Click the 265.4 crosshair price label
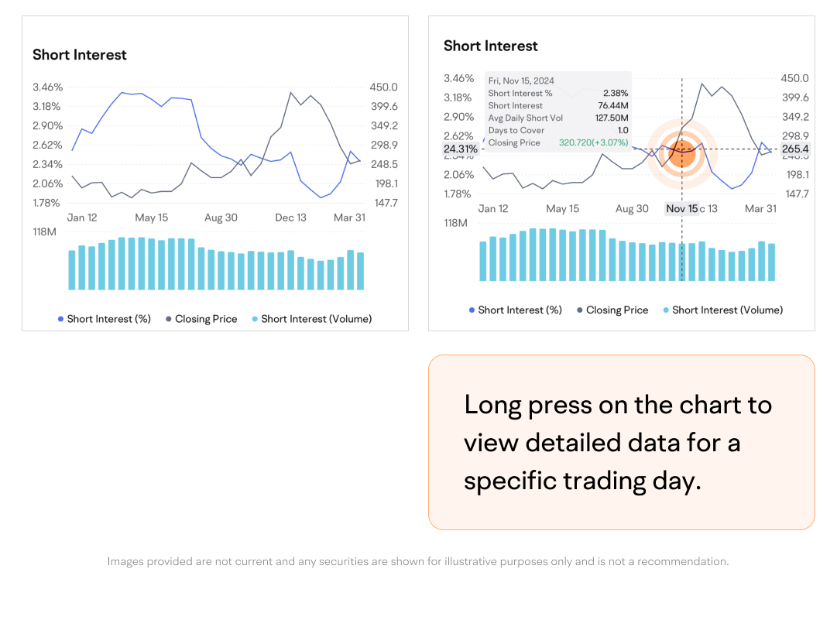 click(795, 149)
